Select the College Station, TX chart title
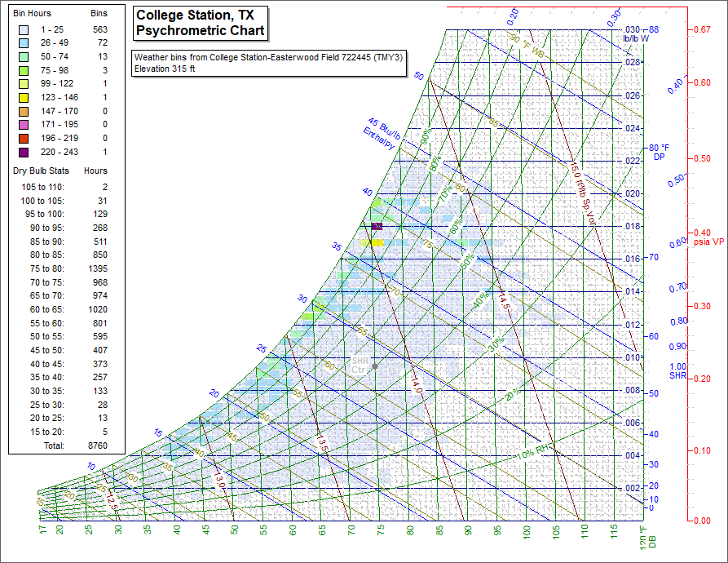728x563 pixels. tap(200, 23)
